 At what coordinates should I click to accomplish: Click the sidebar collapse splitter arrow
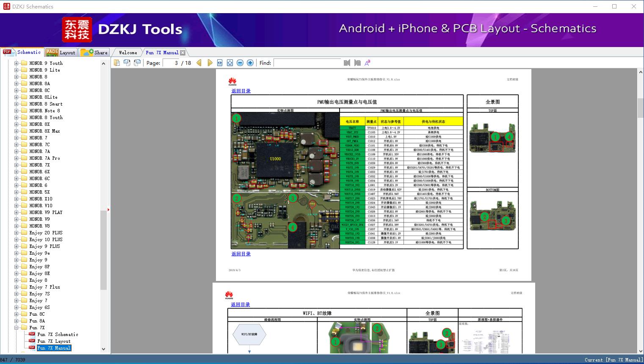point(108,209)
